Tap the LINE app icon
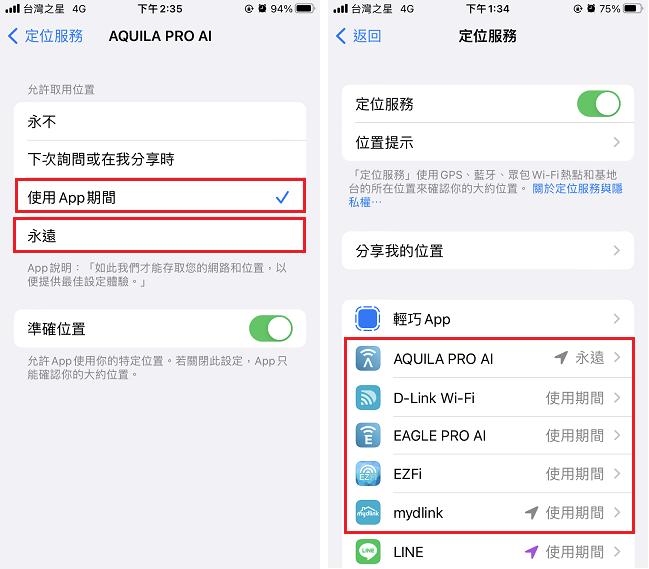The height and width of the screenshot is (569, 649). pyautogui.click(x=368, y=551)
